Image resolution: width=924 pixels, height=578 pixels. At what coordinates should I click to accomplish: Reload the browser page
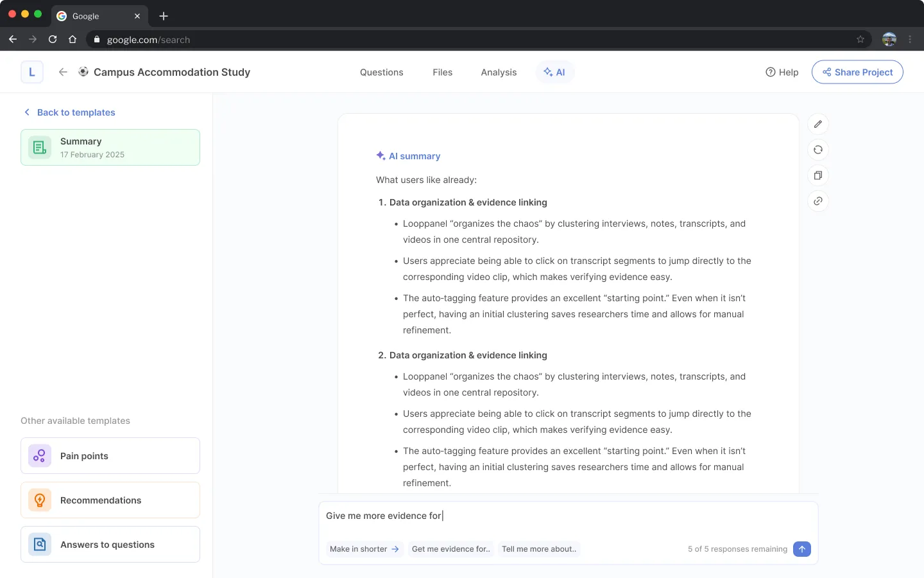pos(53,39)
